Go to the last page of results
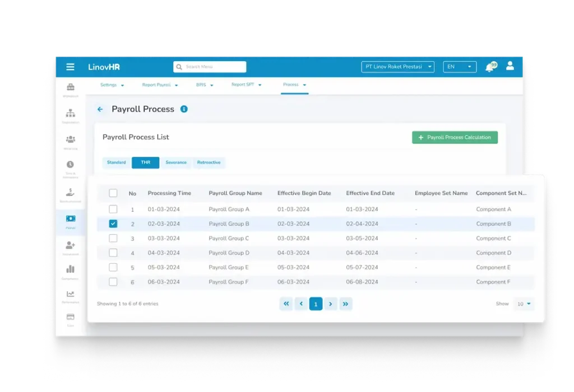This screenshot has height=392, width=574. 345,304
